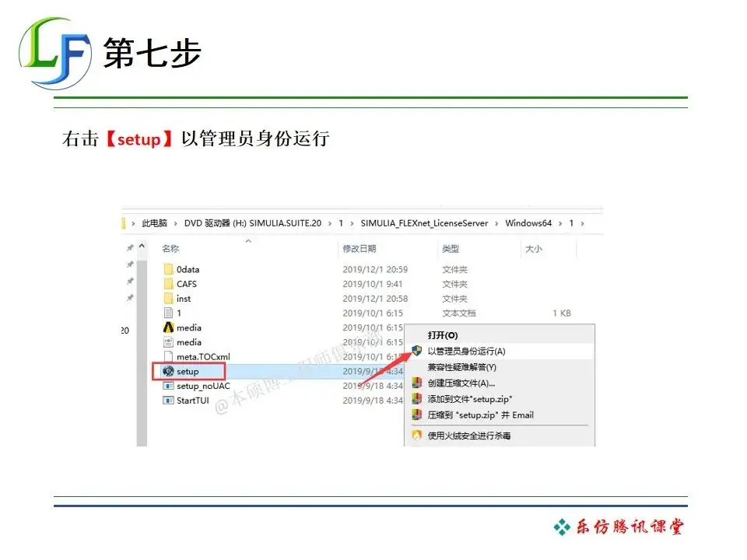747x560 pixels.
Task: Click the first quick access pin icon
Action: [130, 247]
